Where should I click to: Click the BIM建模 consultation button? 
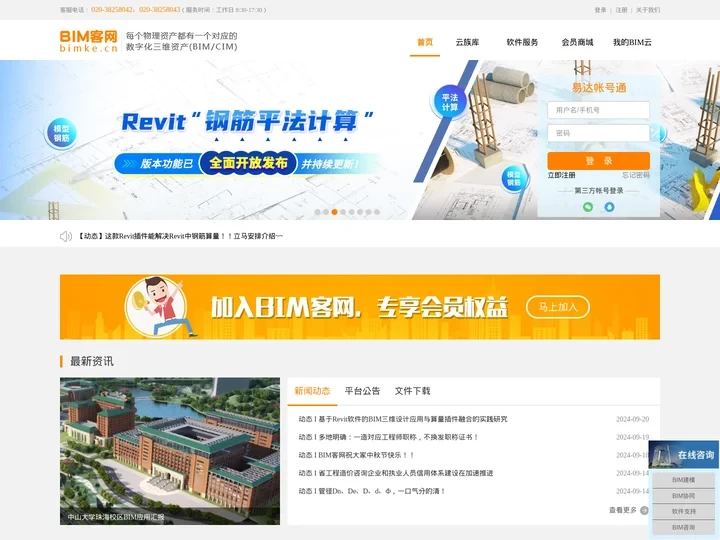(x=683, y=480)
